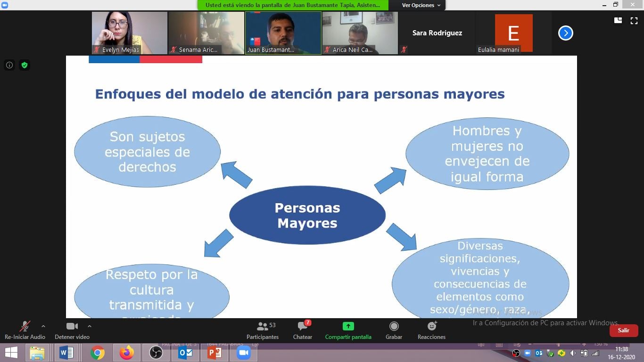Enter full screen mode
This screenshot has height=362, width=644.
(x=634, y=20)
